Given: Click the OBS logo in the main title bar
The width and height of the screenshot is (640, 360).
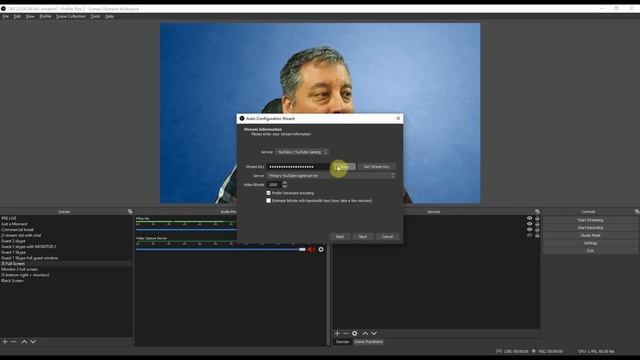Looking at the screenshot, I should coord(3,9).
